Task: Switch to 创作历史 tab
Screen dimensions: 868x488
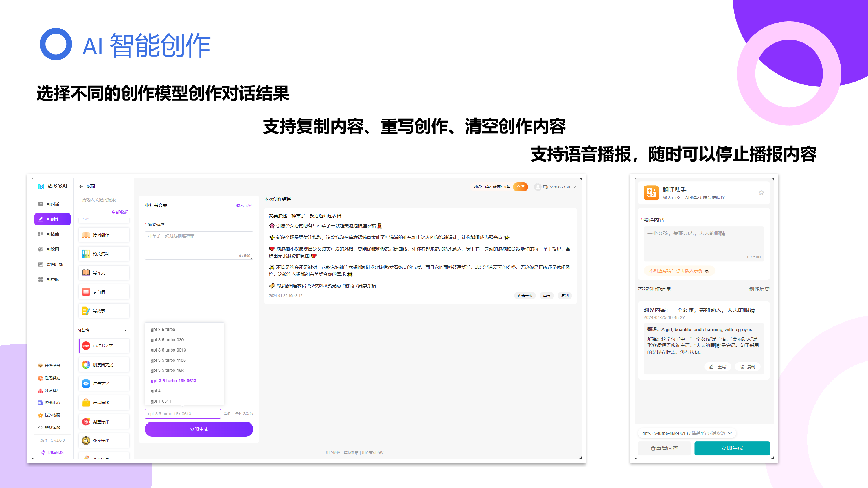Action: (x=759, y=289)
